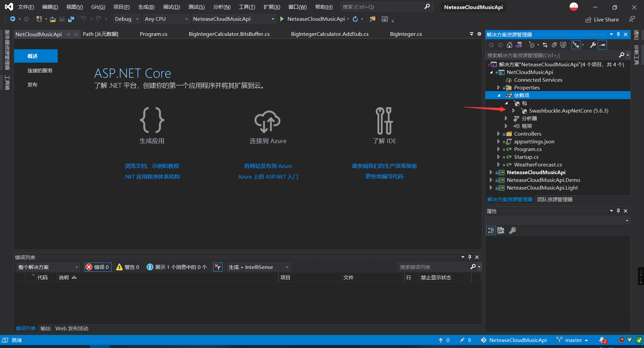The height and width of the screenshot is (348, 644).
Task: Toggle auto-hide pin of Solution Explorer panel
Action: 619,34
